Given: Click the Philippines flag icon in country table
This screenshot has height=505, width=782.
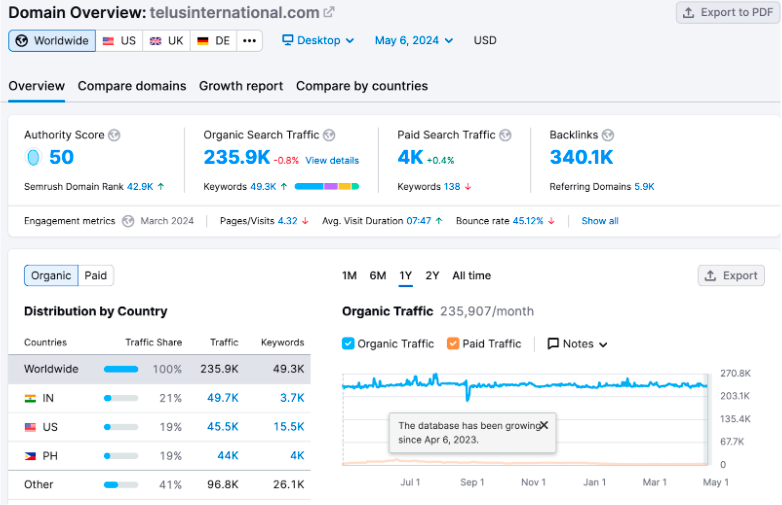Looking at the screenshot, I should coord(30,456).
